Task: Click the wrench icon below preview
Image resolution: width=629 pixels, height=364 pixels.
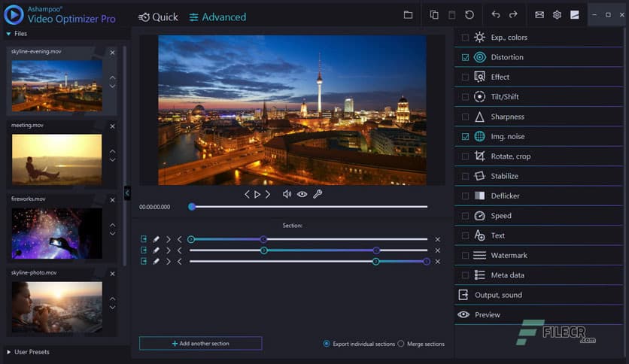Action: [318, 194]
